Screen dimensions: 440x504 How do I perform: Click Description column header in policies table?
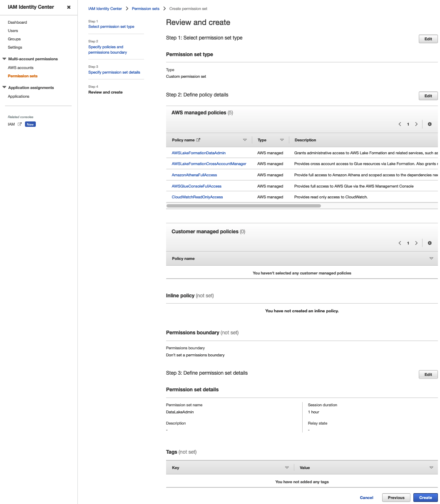pos(306,140)
